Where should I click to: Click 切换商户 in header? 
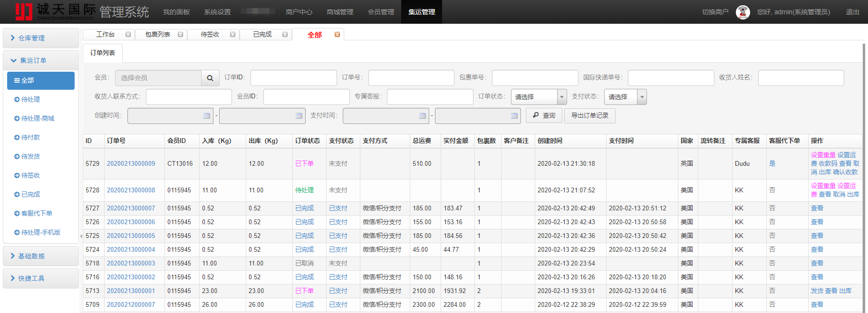point(715,12)
